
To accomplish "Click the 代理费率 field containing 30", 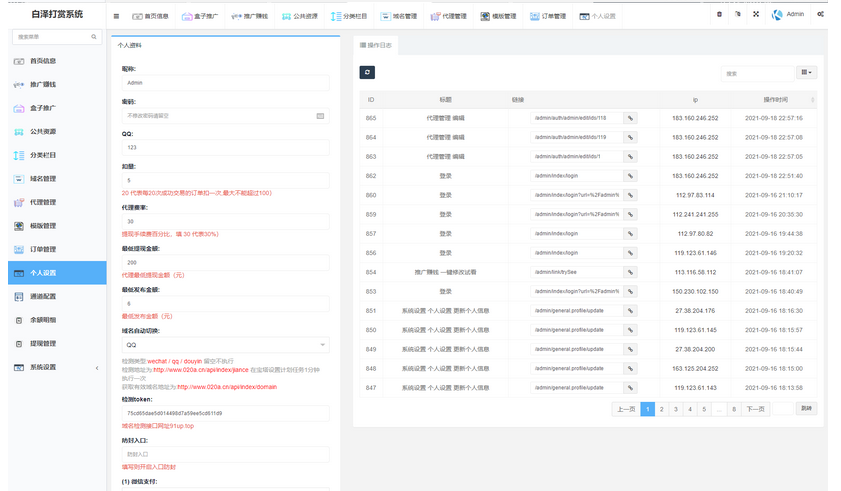I will (225, 222).
